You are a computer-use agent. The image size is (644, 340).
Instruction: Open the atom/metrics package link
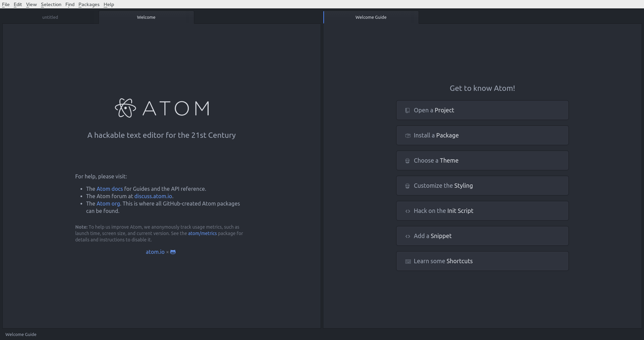coord(202,233)
